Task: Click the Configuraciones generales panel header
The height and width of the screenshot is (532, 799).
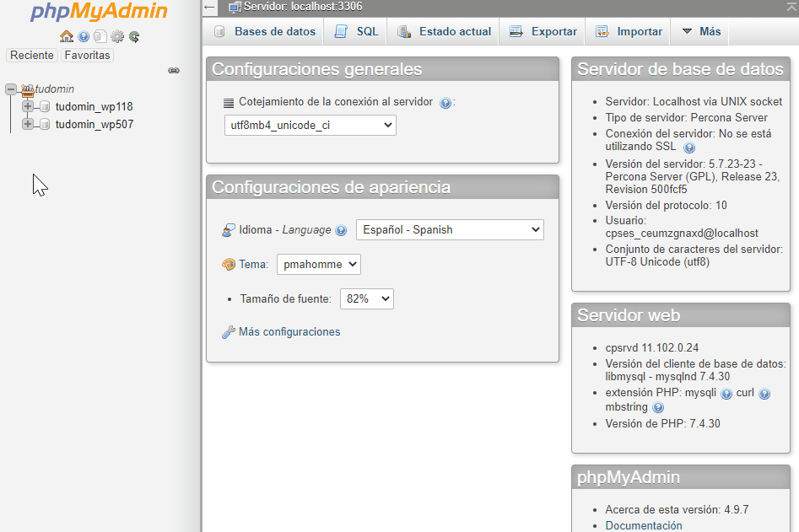Action: (x=383, y=69)
